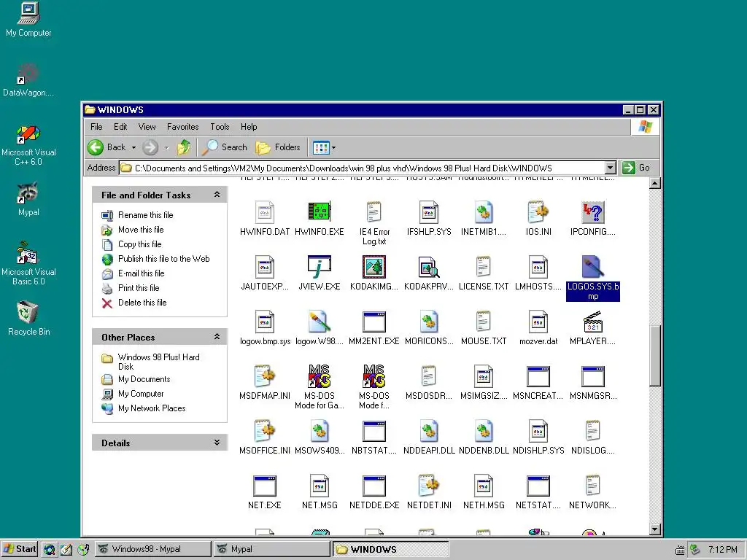Expand the Details panel
747x560 pixels.
tap(217, 443)
